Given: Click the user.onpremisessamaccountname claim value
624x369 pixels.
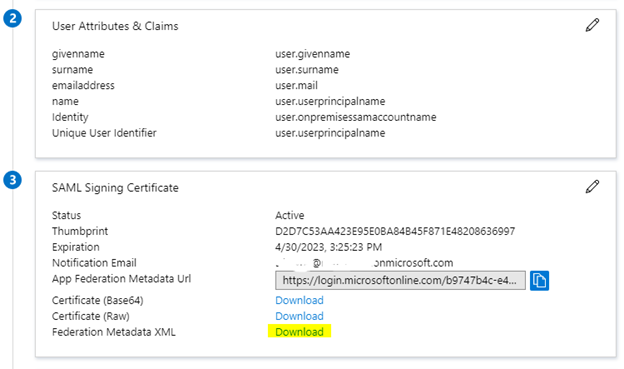Looking at the screenshot, I should click(355, 117).
